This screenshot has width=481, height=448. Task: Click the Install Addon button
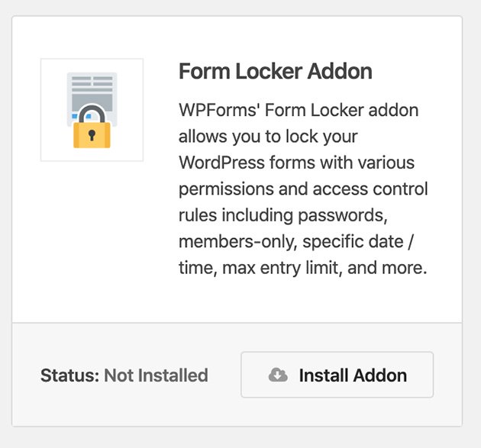click(x=337, y=375)
